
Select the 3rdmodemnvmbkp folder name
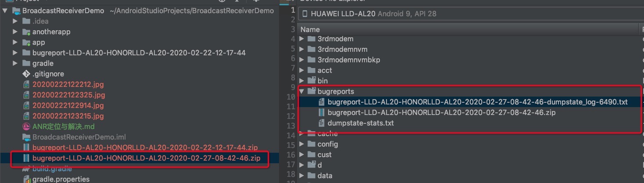tap(349, 60)
